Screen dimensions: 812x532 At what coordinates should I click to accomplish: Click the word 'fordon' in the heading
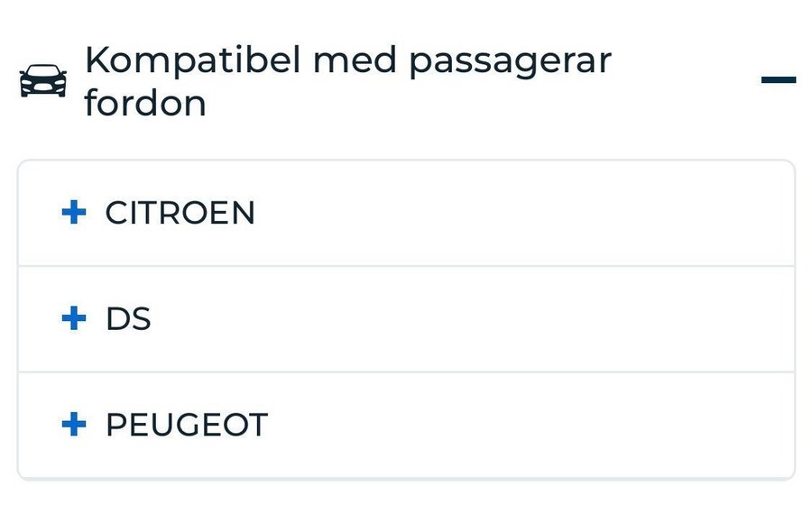pyautogui.click(x=145, y=104)
